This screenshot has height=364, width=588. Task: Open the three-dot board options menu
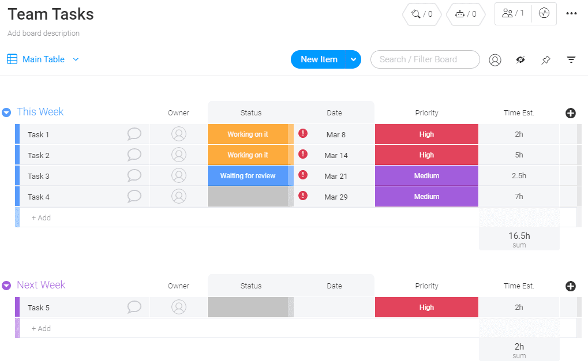point(571,14)
